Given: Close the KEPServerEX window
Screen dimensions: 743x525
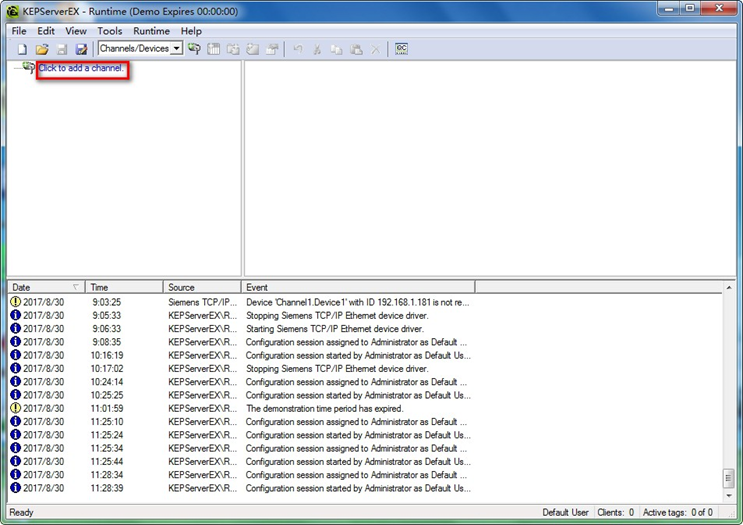Looking at the screenshot, I should pos(719,8).
